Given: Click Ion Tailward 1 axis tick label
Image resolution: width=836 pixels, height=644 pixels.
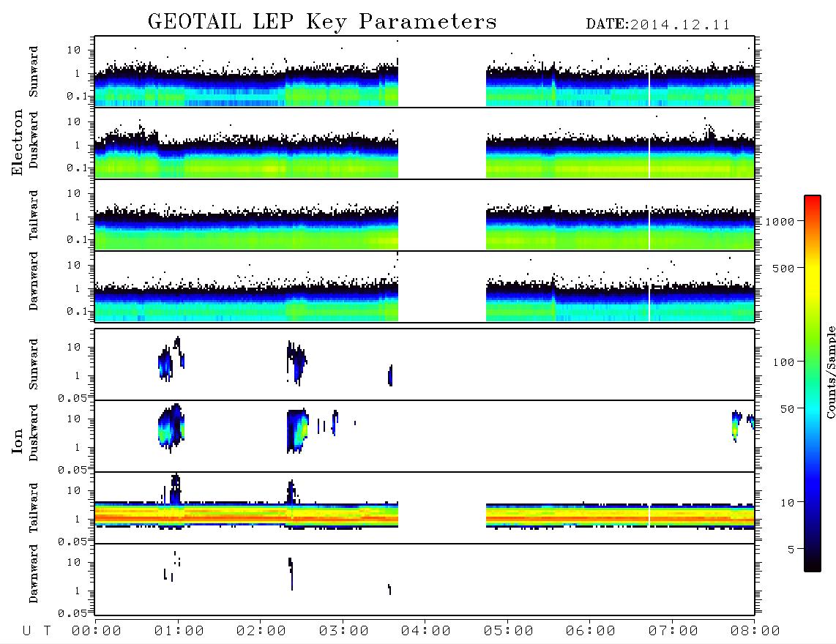Looking at the screenshot, I should pos(78,519).
